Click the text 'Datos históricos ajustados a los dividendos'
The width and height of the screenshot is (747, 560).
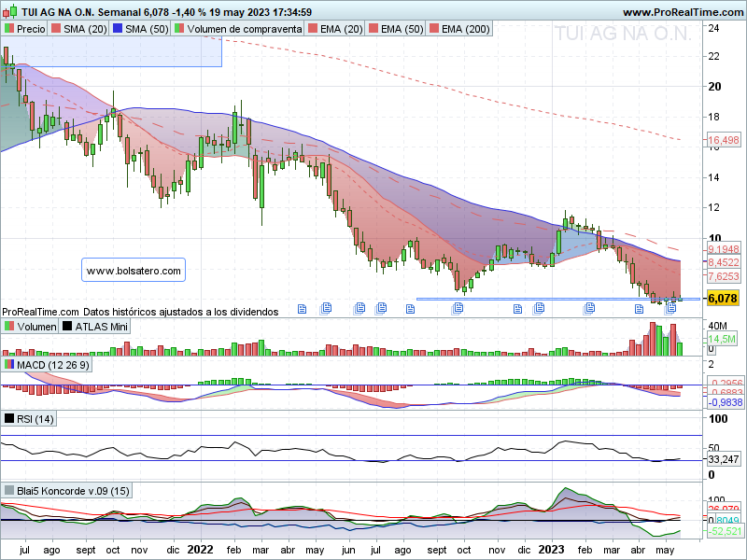(180, 312)
